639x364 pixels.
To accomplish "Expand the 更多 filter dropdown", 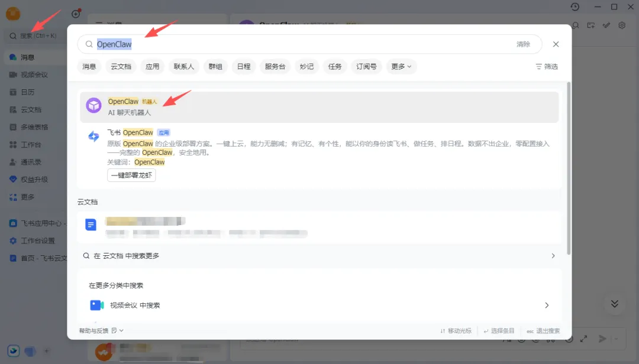I will [401, 66].
